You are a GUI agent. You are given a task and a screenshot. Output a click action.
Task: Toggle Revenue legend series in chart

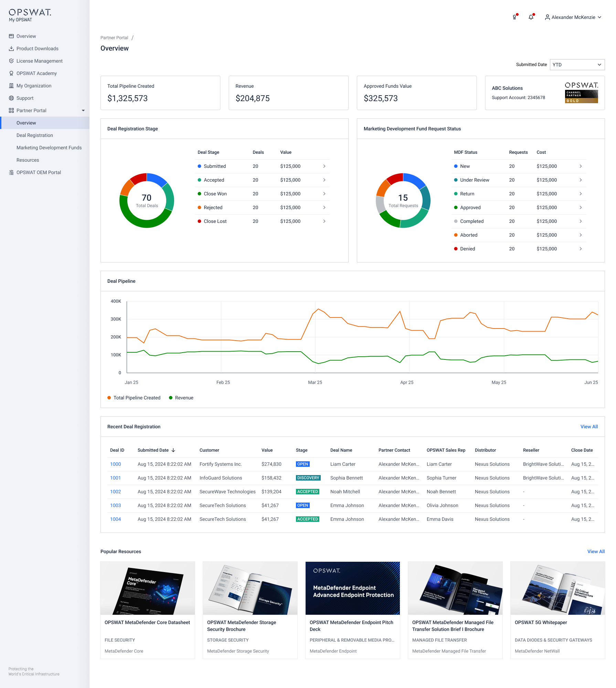pyautogui.click(x=181, y=398)
